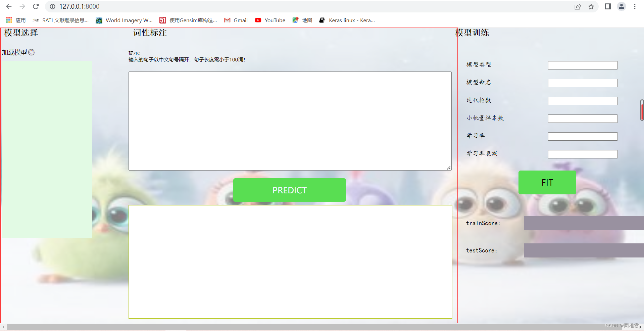Open 使用Gensim库构造 bookmark

click(x=188, y=20)
